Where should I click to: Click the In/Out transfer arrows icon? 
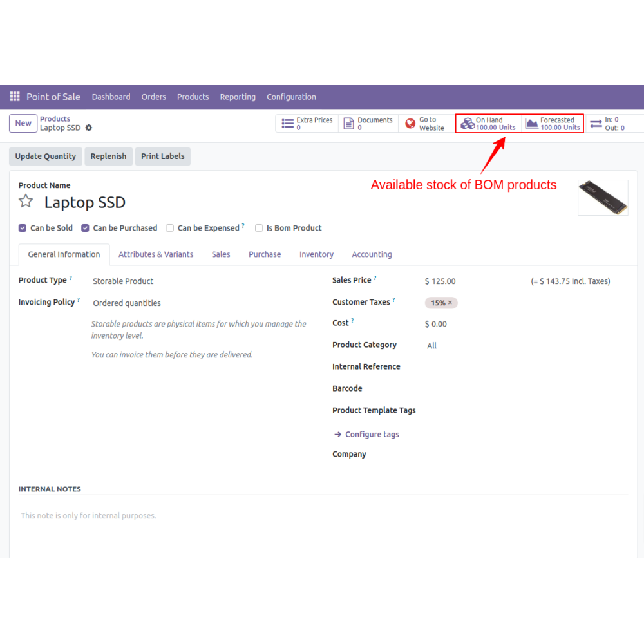pos(596,124)
